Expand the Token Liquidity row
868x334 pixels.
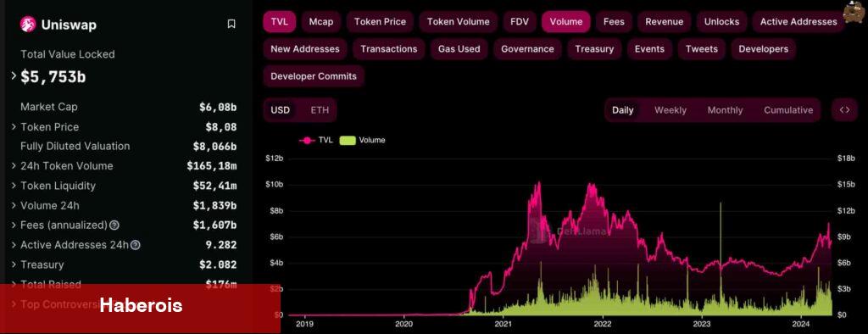pyautogui.click(x=14, y=186)
